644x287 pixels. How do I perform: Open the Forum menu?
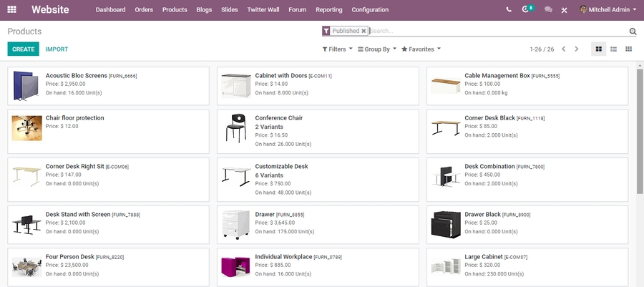coord(298,9)
